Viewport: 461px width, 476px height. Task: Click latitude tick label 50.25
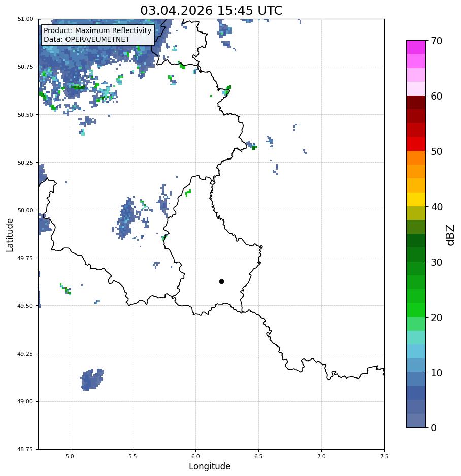[25, 163]
